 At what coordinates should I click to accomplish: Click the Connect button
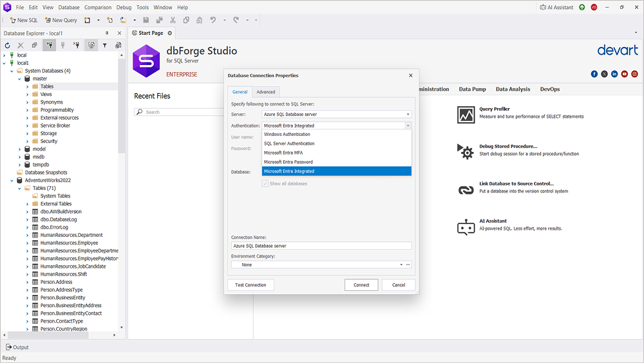[361, 285]
